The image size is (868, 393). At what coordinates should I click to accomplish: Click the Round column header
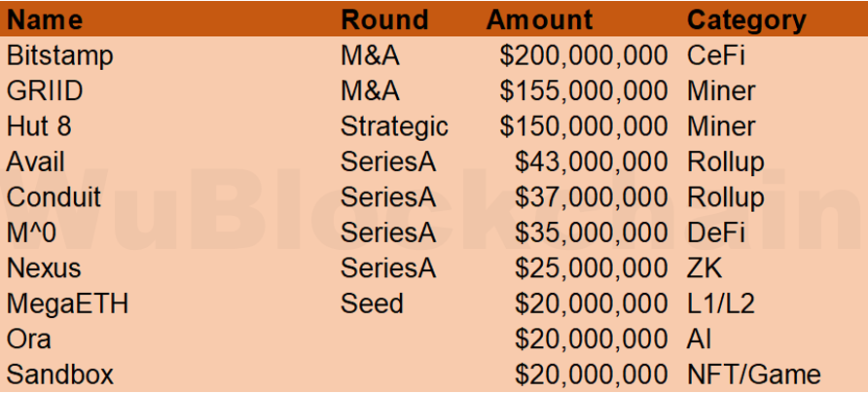(384, 20)
